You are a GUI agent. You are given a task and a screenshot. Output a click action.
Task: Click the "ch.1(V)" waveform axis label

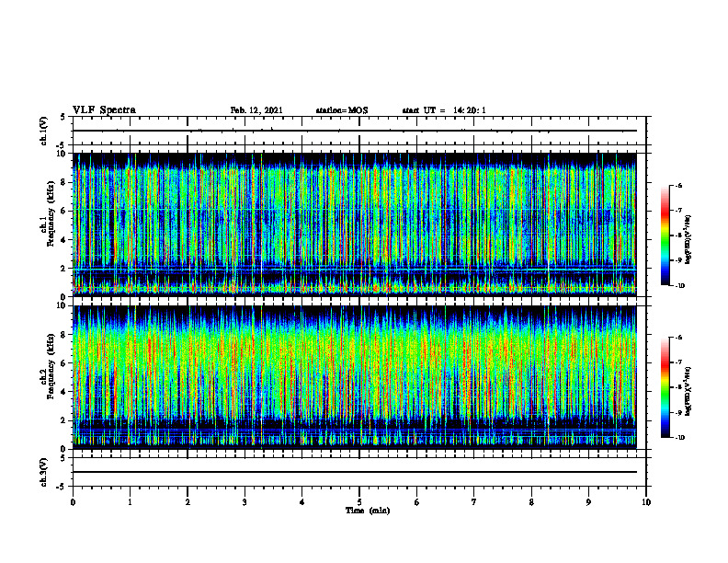coord(43,131)
